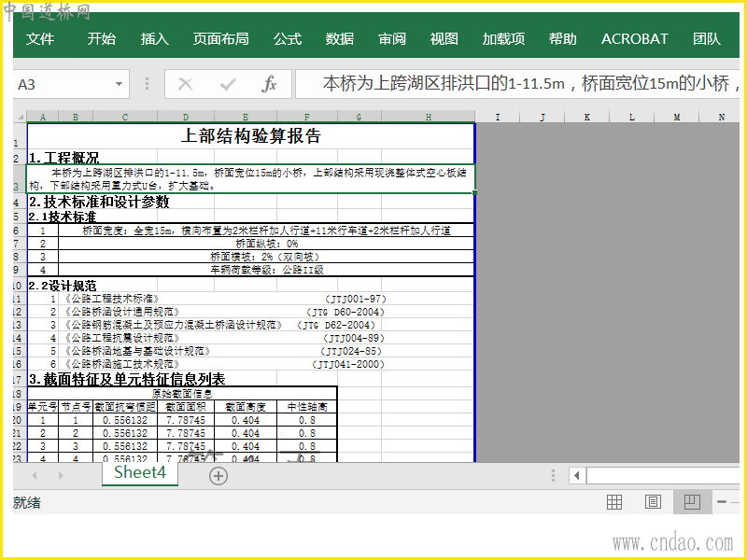Click the zoom out minus button
Screen dimensions: 747x560
(722, 502)
